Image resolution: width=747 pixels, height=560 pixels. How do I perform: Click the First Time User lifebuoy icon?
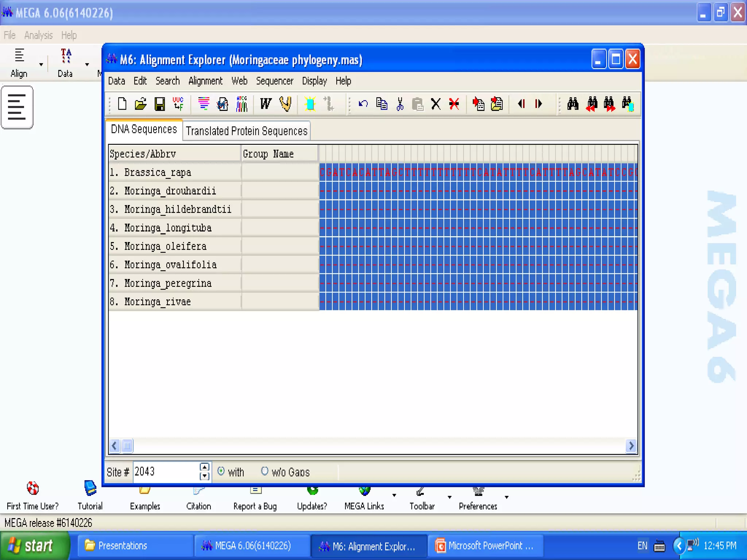click(33, 488)
